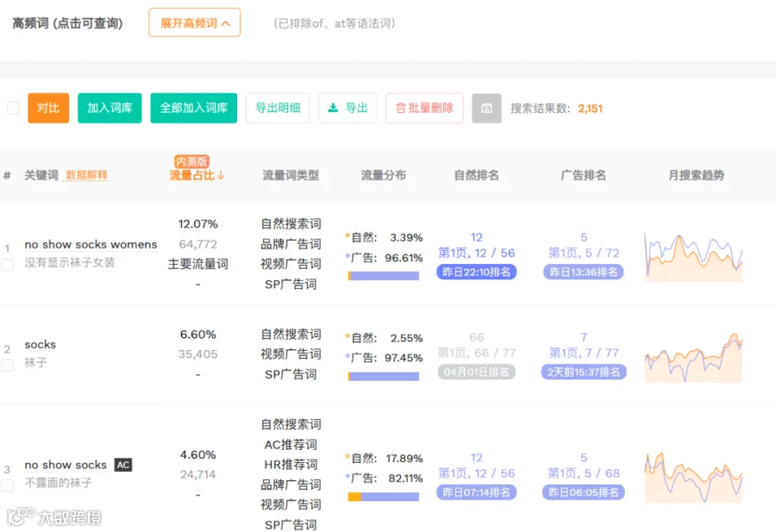Click 第1页, 7 / 77 ad rank text
Image resolution: width=776 pixels, height=532 pixels.
pyautogui.click(x=584, y=353)
